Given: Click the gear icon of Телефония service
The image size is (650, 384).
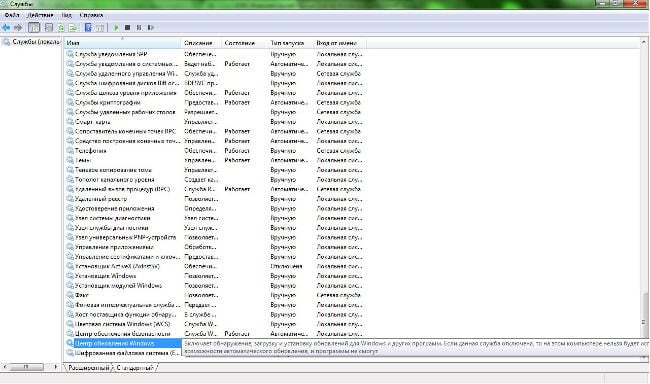Looking at the screenshot, I should tap(70, 151).
